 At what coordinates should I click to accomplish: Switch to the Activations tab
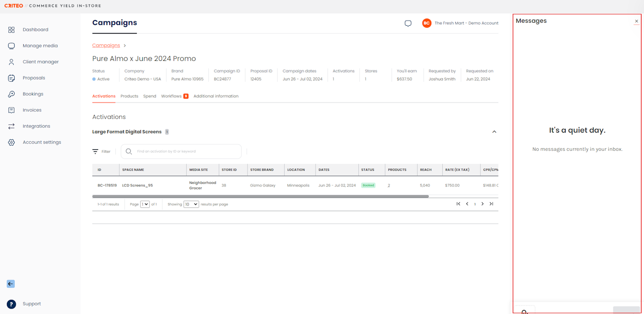104,96
